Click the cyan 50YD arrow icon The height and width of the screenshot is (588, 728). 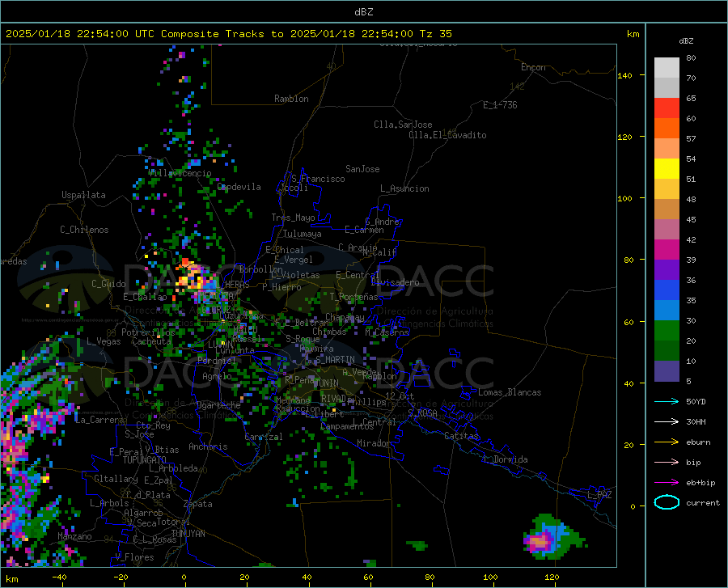coord(667,401)
